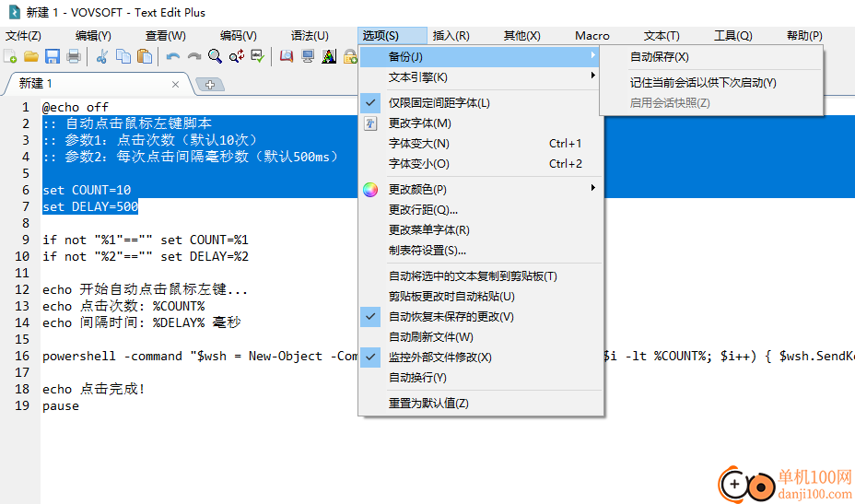Open the Macro menu
855x504 pixels.
(x=592, y=36)
